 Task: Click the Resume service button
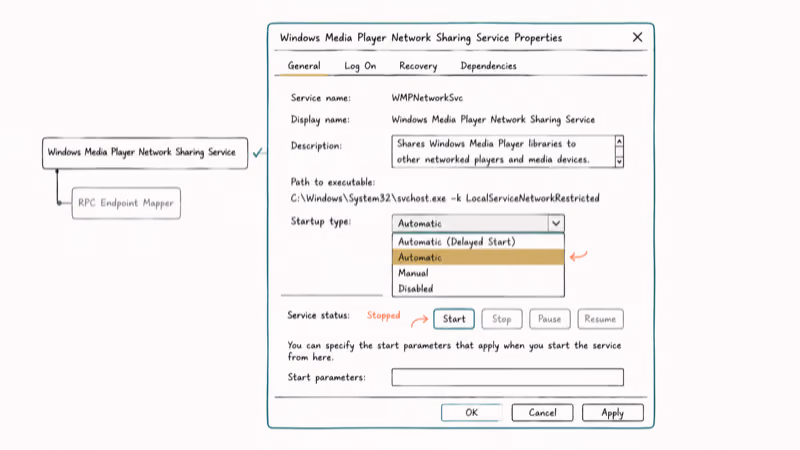[600, 319]
